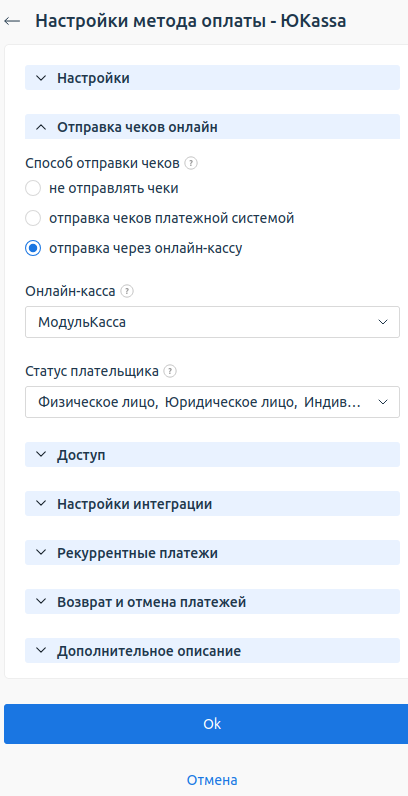
Task: Expand the Настройки section header
Action: (212, 78)
